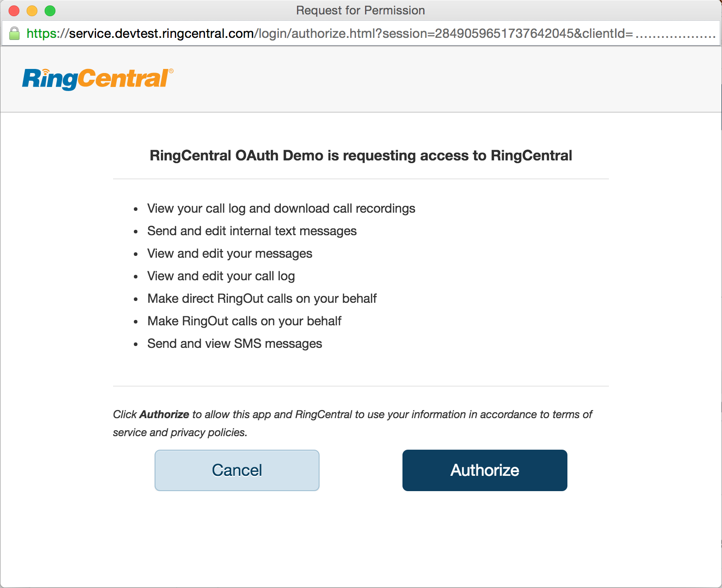Click the Cancel button
Screen dimensions: 722x588
[237, 470]
